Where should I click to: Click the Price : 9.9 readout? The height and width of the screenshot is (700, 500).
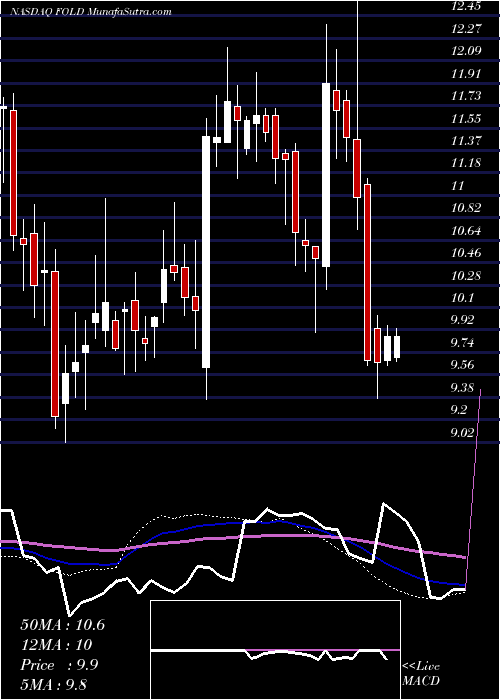pyautogui.click(x=59, y=665)
